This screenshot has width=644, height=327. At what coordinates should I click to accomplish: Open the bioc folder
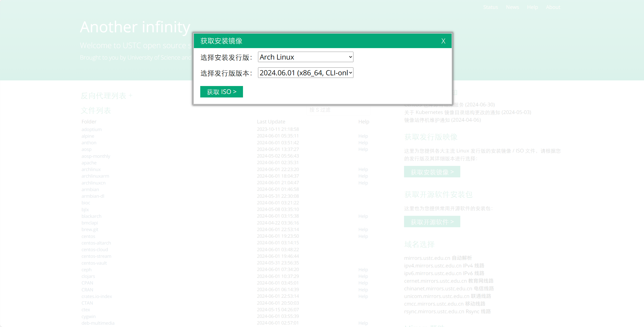pyautogui.click(x=86, y=203)
